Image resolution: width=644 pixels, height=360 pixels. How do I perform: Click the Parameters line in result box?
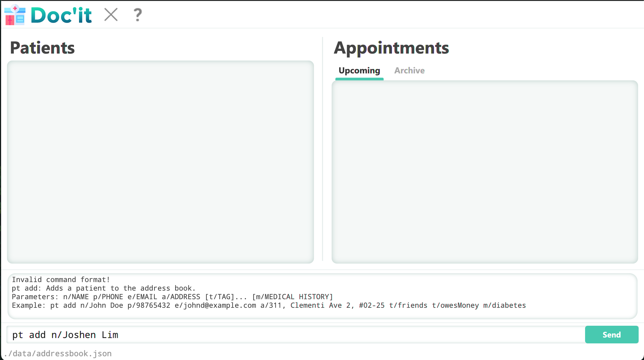click(172, 297)
